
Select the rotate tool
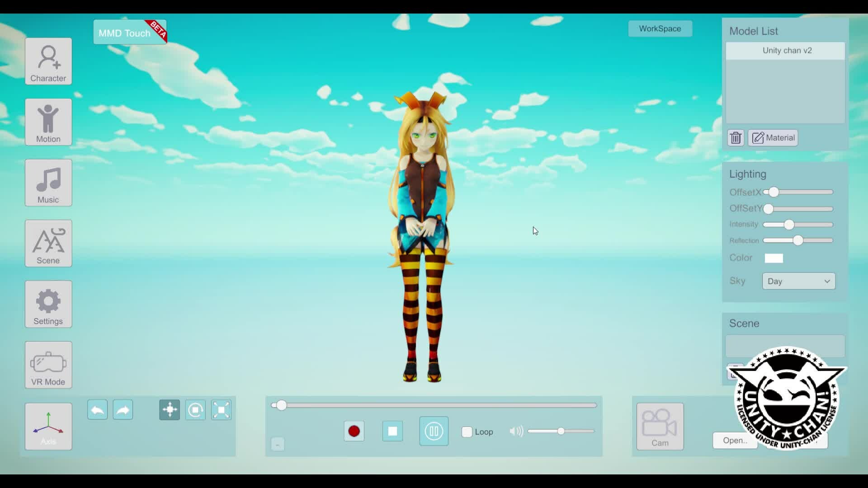point(195,410)
